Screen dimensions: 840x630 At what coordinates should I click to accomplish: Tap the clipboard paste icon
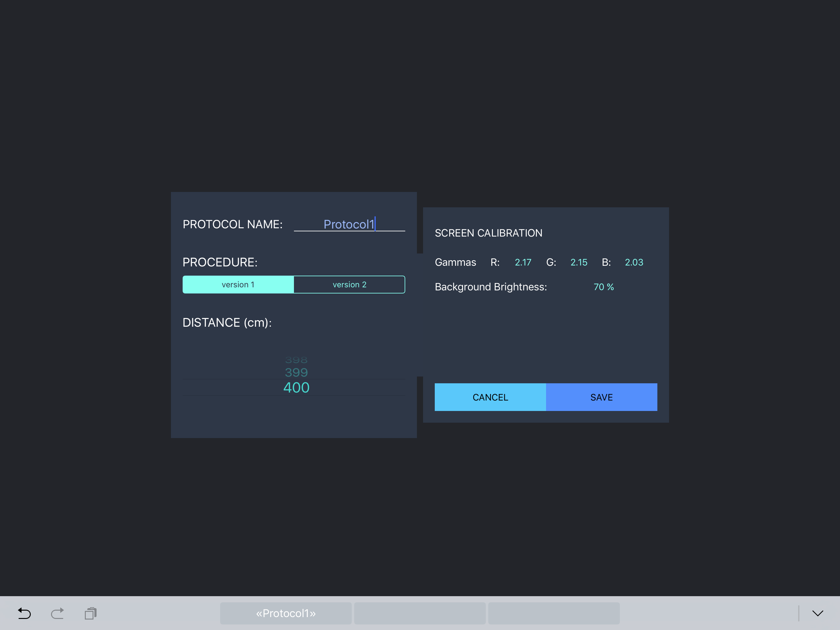coord(90,613)
